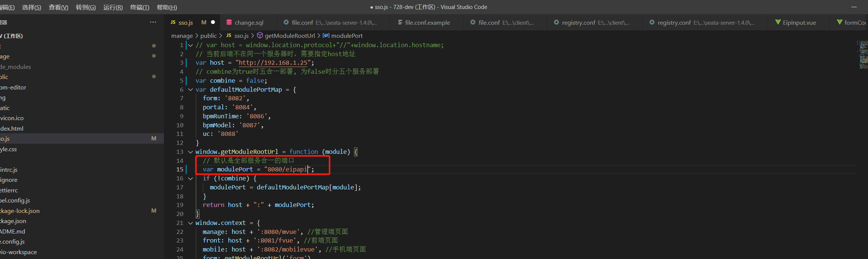Viewport: 868px width, 259px height.
Task: Open favicon.ico in the explorer tree
Action: [82, 118]
